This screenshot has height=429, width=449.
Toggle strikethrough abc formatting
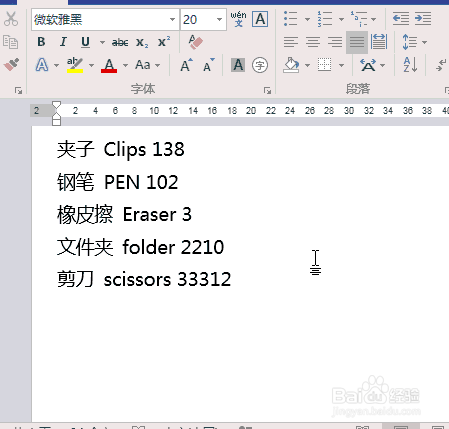(120, 42)
